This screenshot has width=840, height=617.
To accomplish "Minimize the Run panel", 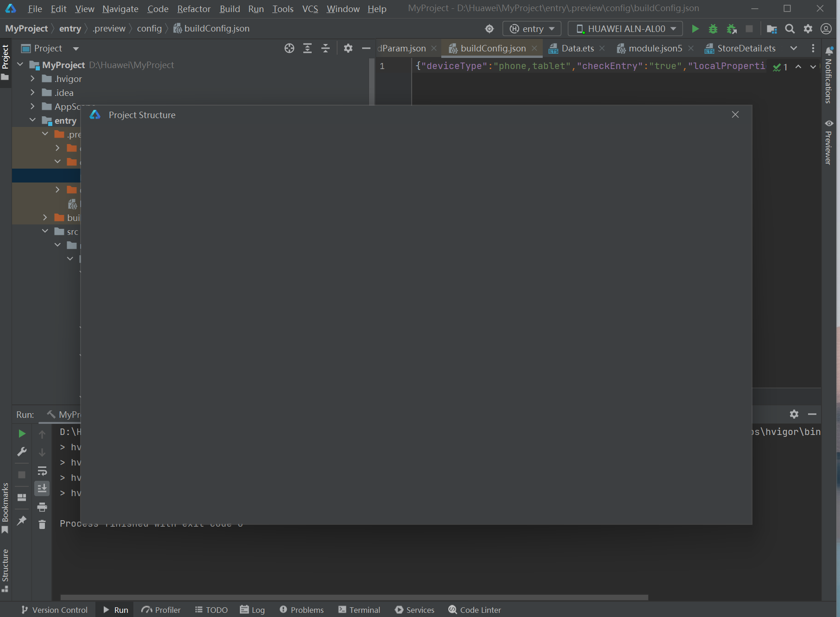I will 812,414.
